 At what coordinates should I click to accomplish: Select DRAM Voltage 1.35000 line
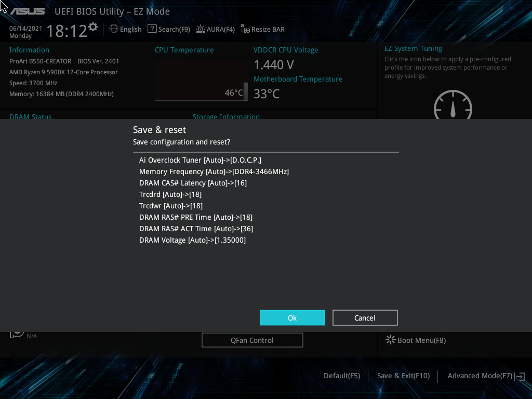tap(192, 240)
